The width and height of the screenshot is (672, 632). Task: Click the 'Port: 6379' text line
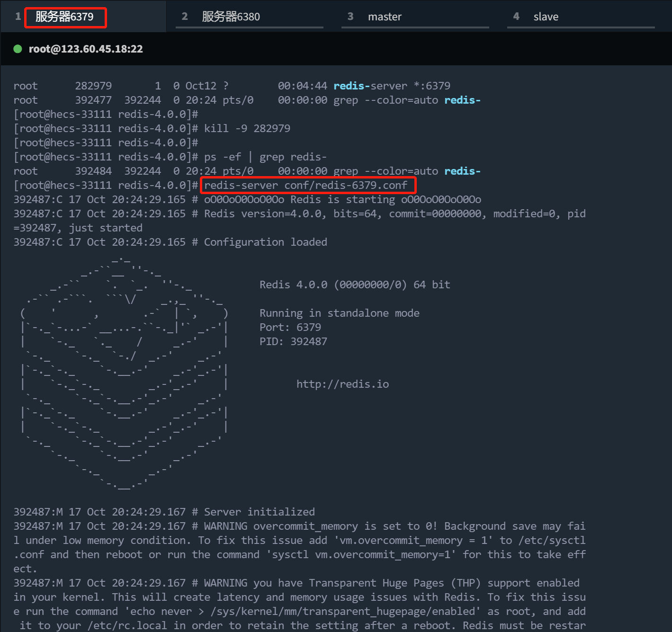290,327
